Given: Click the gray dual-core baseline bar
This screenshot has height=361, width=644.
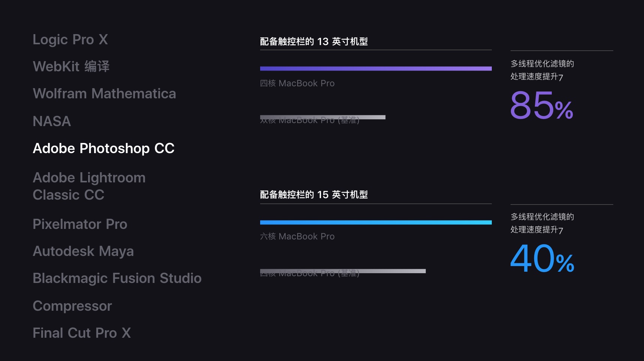Looking at the screenshot, I should point(323,117).
